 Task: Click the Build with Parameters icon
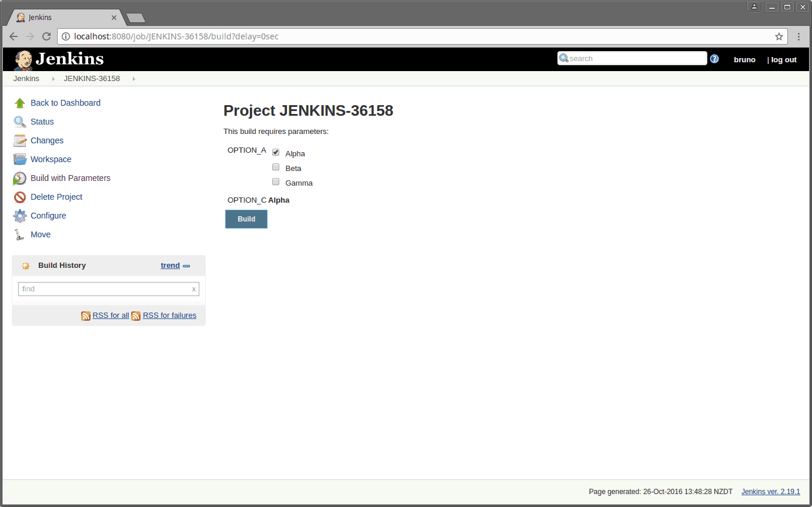(19, 178)
